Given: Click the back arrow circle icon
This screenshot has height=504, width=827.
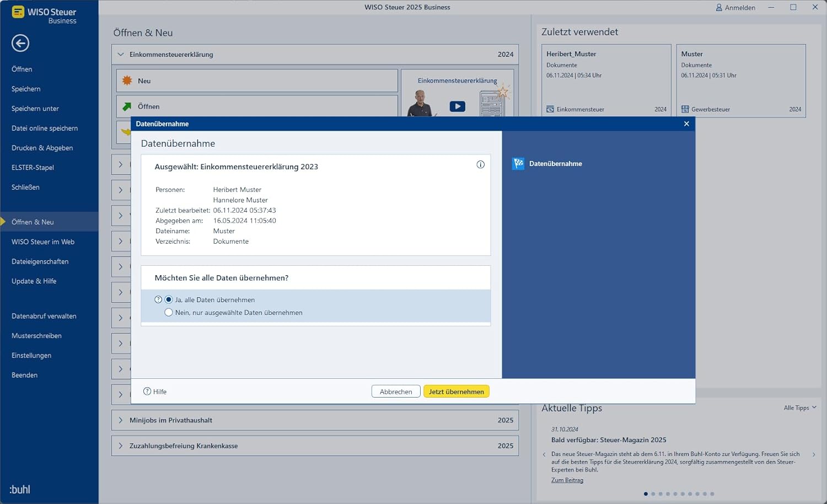Looking at the screenshot, I should click(x=20, y=43).
